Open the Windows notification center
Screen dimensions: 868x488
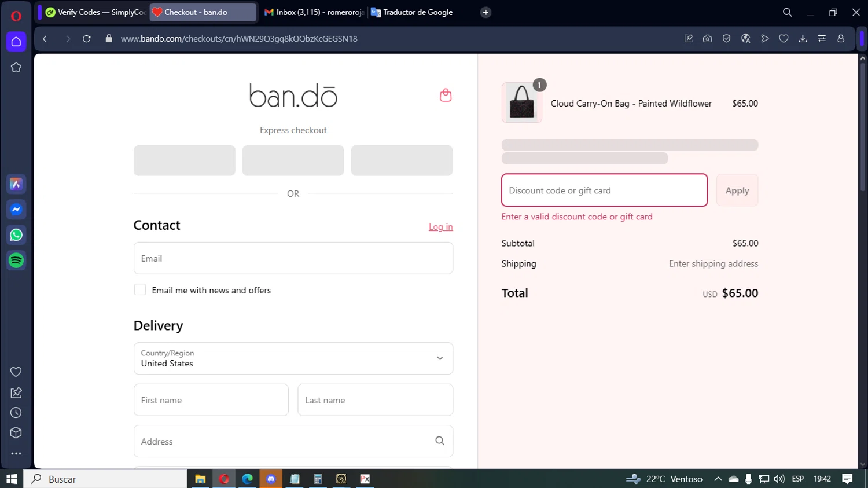pos(847,479)
